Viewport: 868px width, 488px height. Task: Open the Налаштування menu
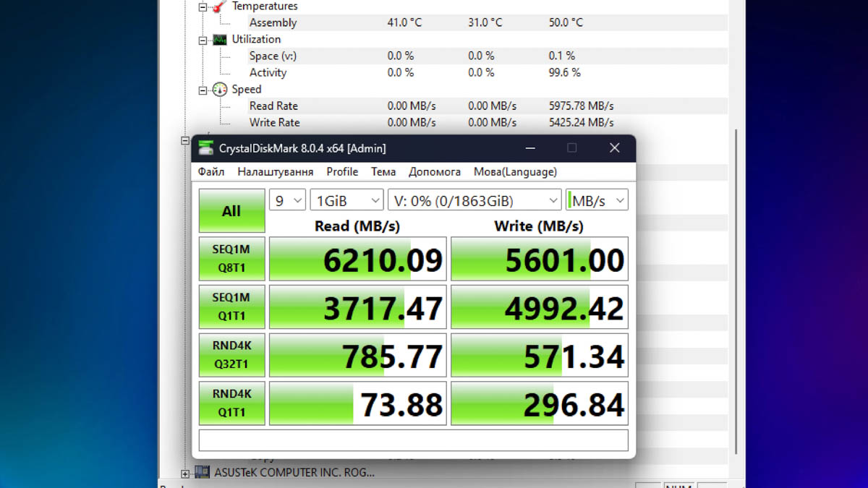pos(276,171)
